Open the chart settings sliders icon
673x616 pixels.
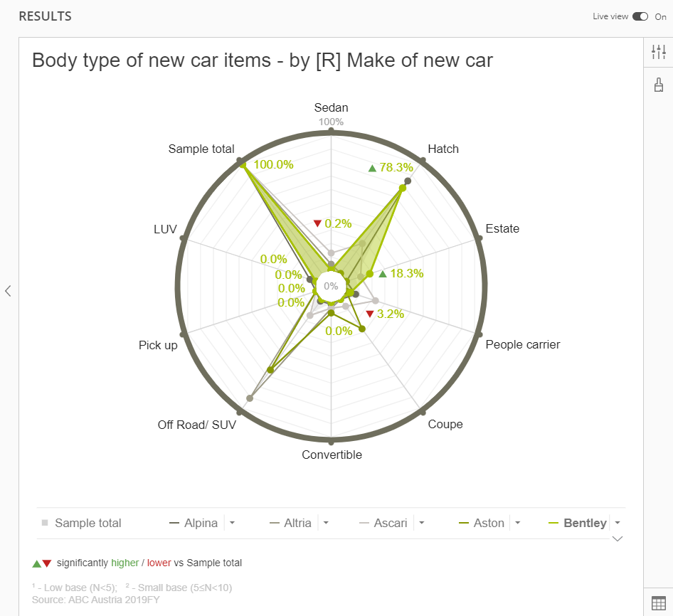[658, 52]
